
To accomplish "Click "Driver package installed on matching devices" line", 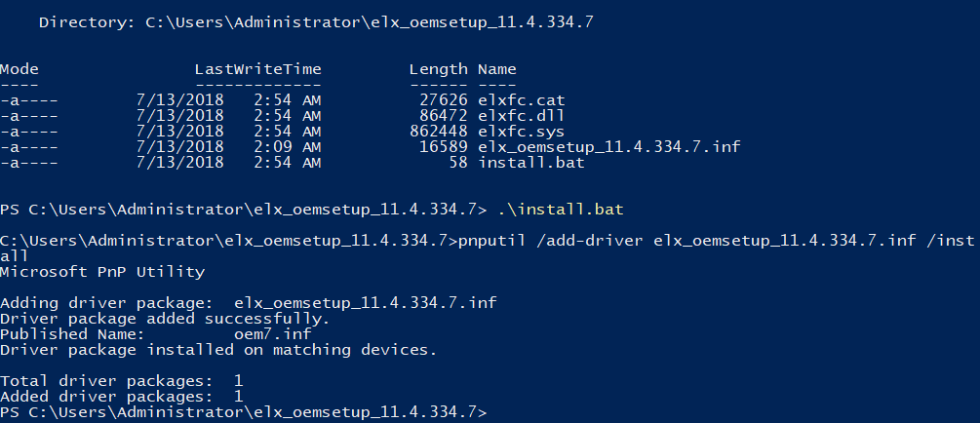I will coord(218,350).
